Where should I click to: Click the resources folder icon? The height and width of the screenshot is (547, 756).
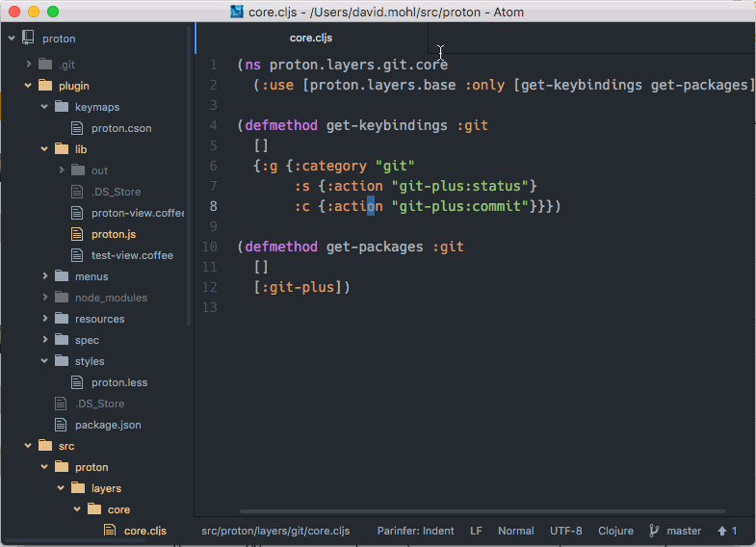coord(62,319)
